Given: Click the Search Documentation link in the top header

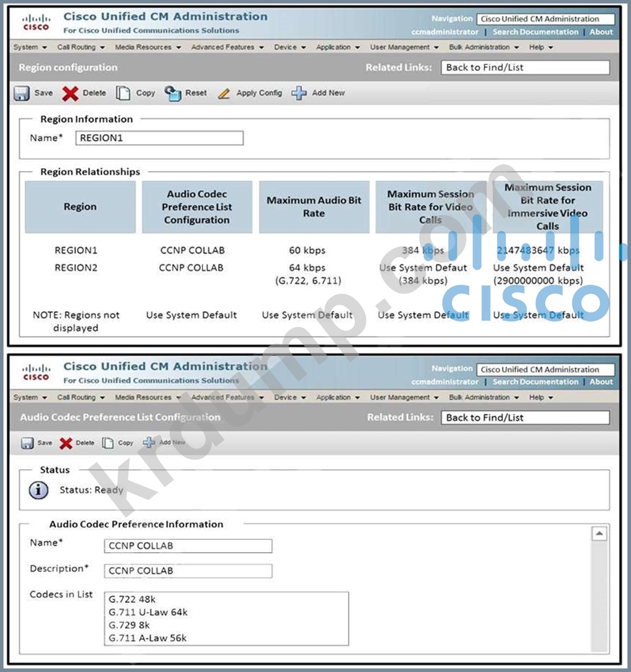Looking at the screenshot, I should point(535,32).
